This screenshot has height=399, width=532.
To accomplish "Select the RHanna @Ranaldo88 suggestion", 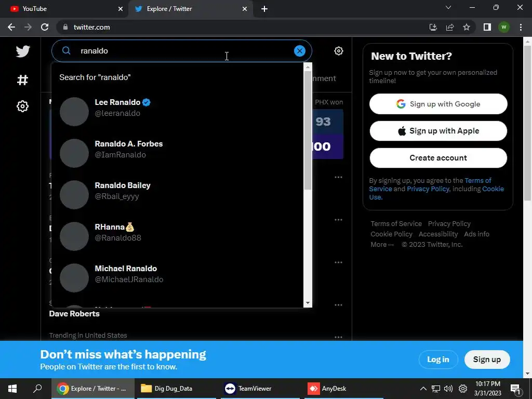I will (x=178, y=236).
